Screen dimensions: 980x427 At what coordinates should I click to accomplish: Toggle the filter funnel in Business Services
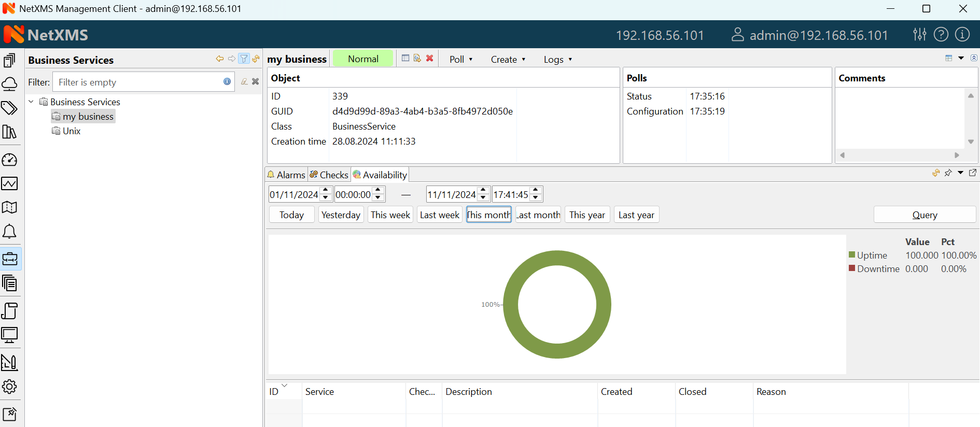244,59
